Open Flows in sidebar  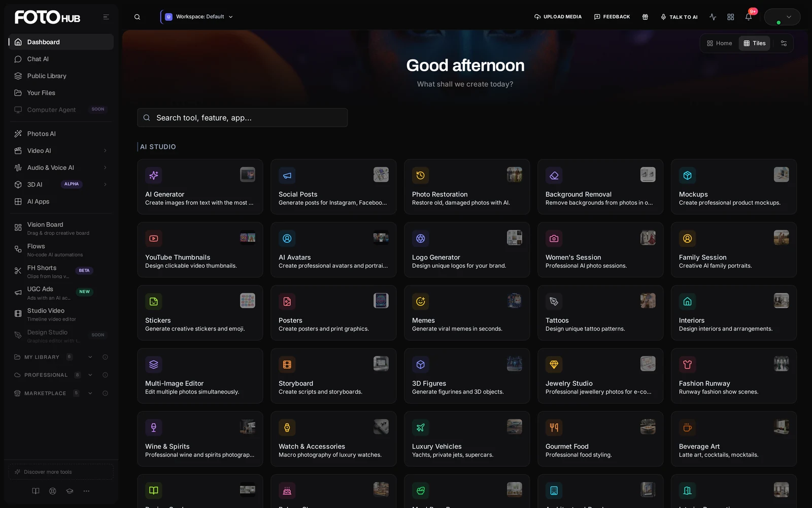click(x=61, y=250)
